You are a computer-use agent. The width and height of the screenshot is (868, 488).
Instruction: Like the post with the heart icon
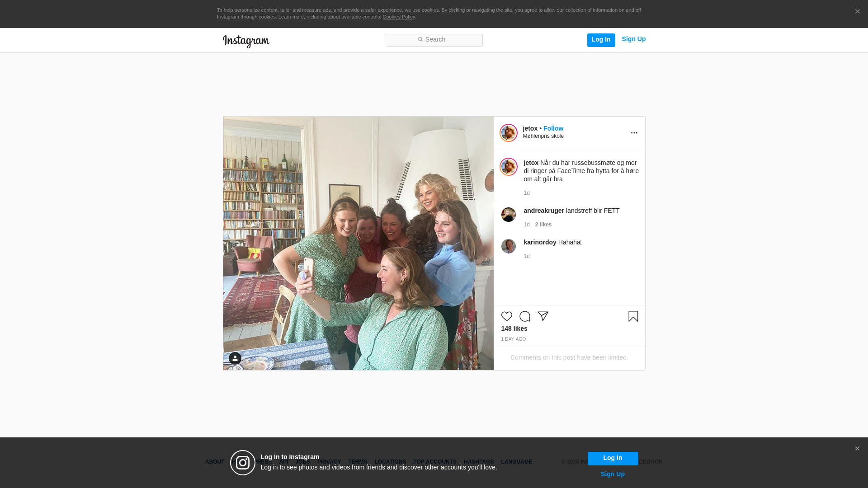506,316
